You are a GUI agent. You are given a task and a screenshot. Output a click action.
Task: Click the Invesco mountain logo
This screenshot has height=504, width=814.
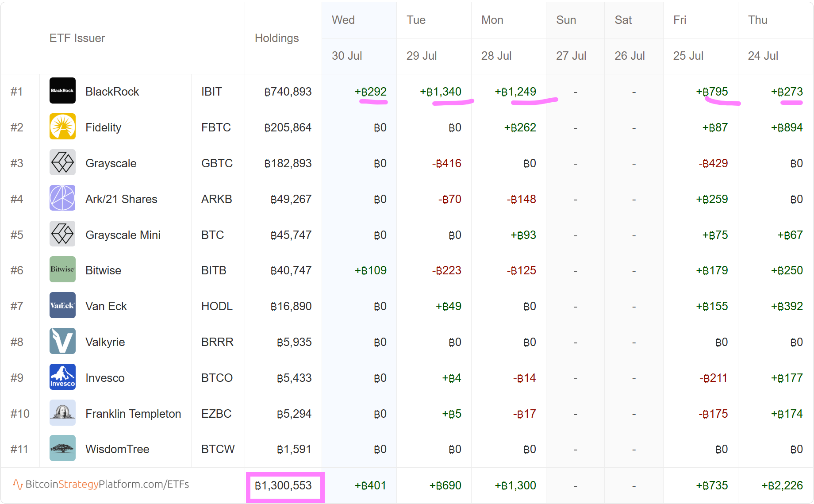[x=62, y=377]
